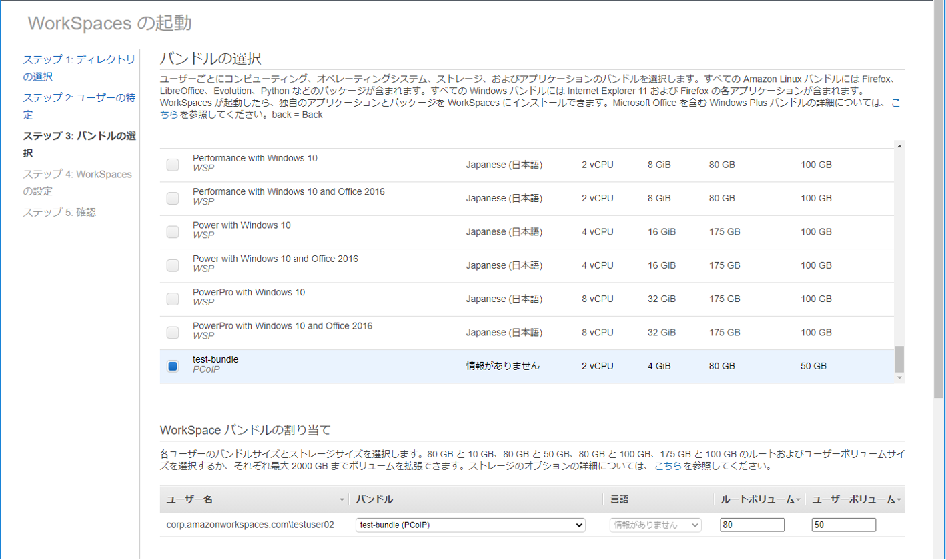Screen dimensions: 946x560
Task: Click the WorkSpaces の起動 page title
Action: pyautogui.click(x=109, y=23)
